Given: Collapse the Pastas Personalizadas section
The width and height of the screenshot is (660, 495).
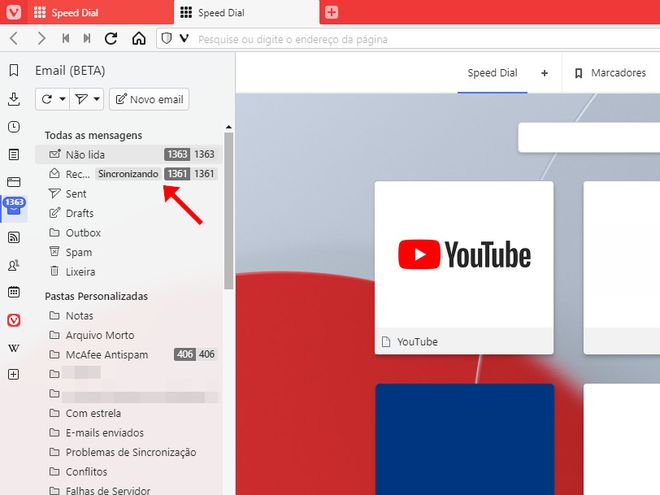Looking at the screenshot, I should [96, 296].
